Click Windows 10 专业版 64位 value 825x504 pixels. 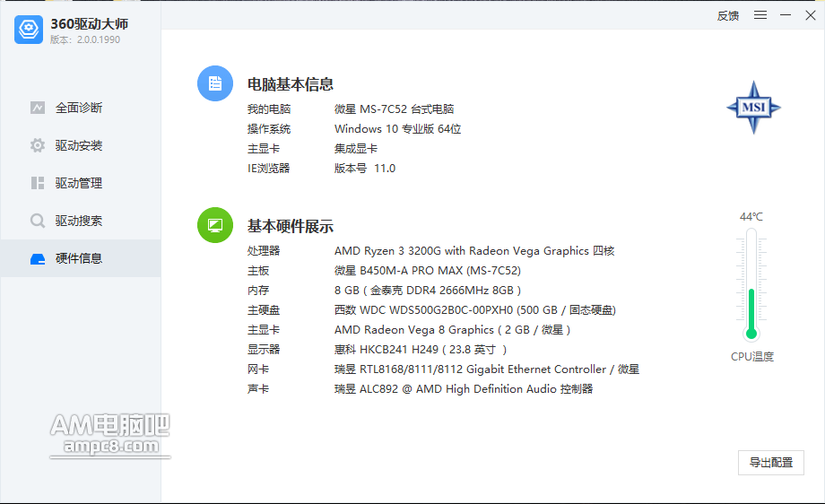(x=398, y=129)
